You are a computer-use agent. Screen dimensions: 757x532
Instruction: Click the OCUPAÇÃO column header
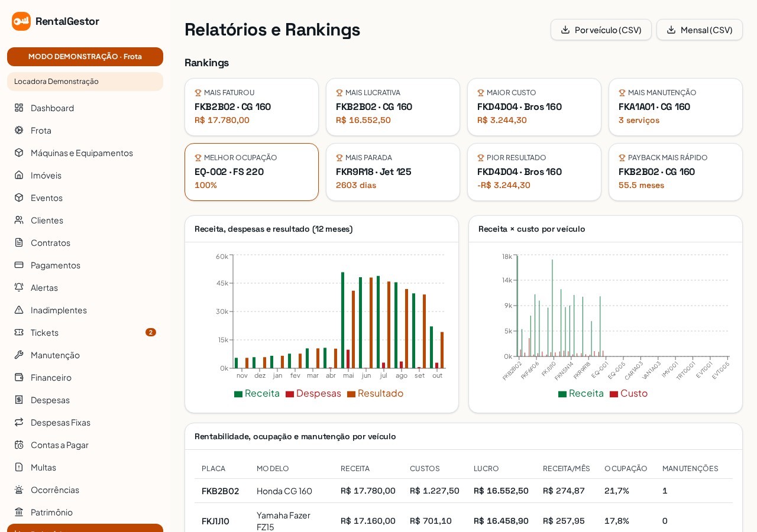tap(626, 468)
